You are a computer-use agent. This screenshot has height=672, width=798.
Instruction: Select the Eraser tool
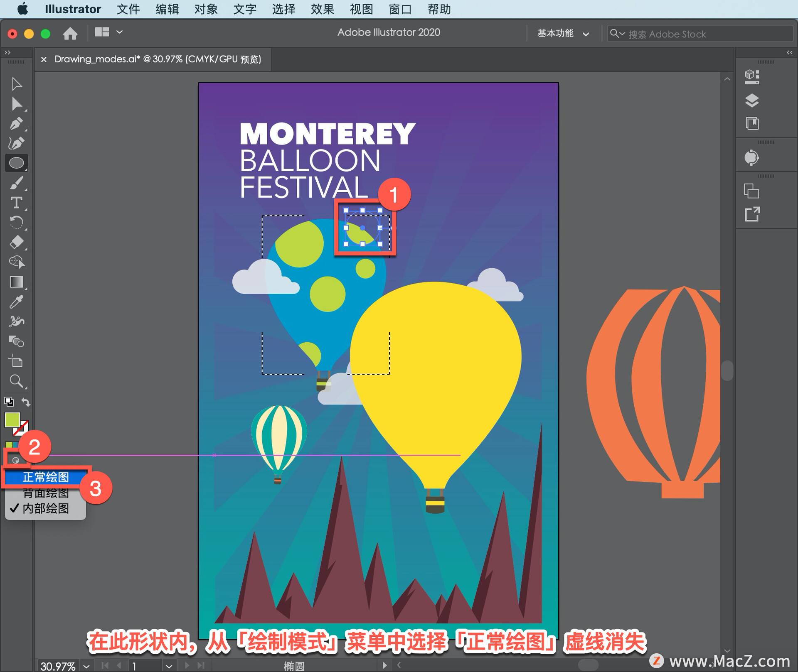click(16, 242)
